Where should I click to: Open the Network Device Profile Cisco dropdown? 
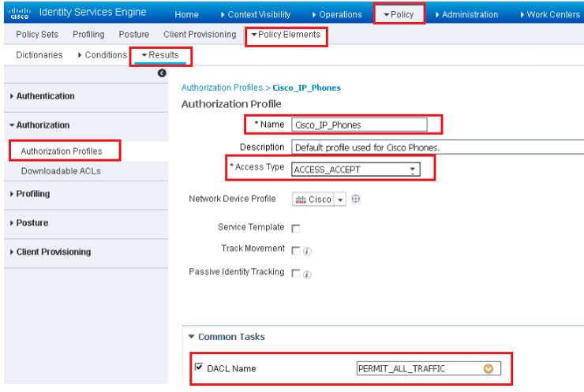[x=319, y=200]
